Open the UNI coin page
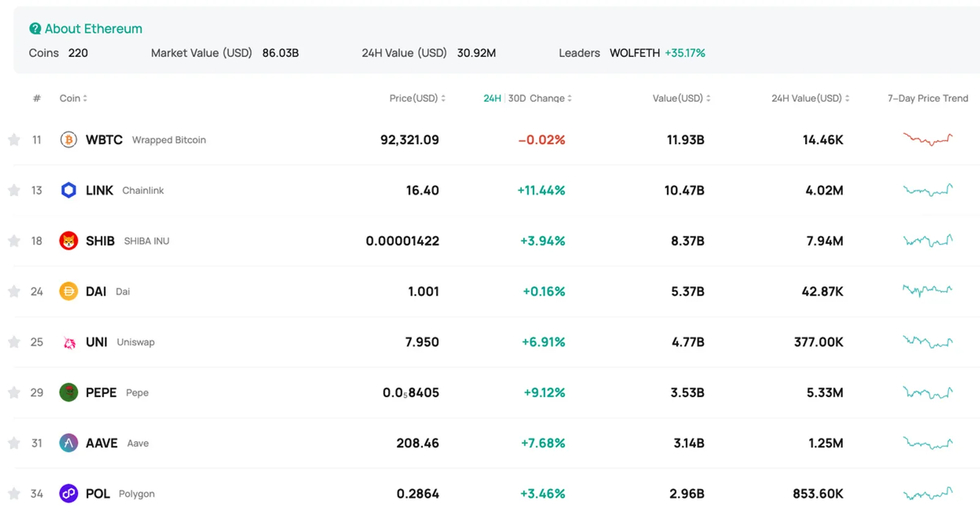980x518 pixels. 96,342
